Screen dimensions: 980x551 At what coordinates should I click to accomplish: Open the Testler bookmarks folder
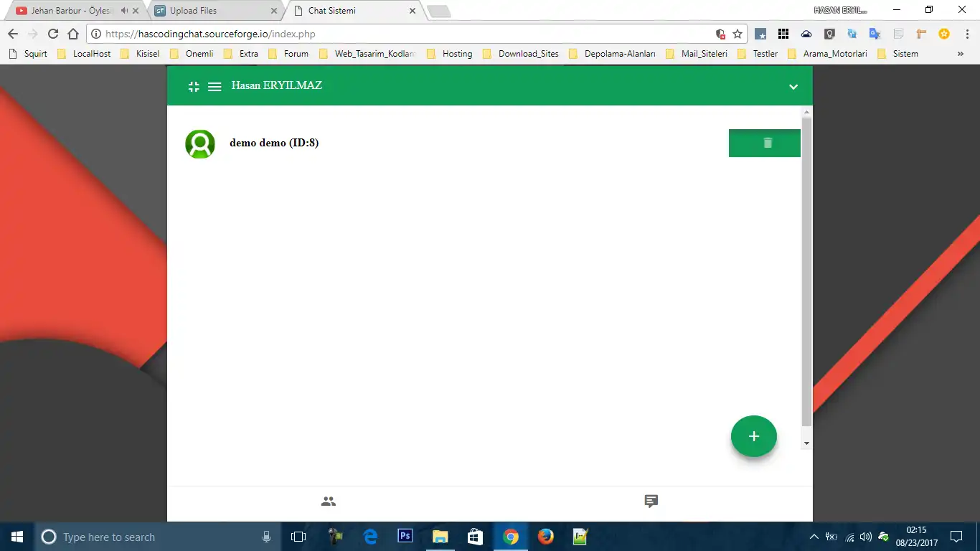click(758, 54)
